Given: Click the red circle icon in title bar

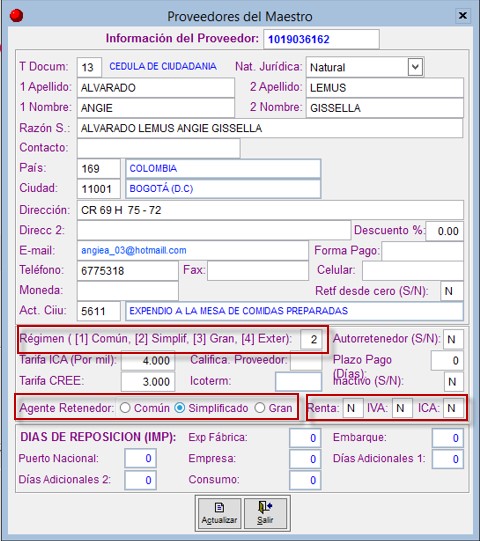Looking at the screenshot, I should point(16,16).
